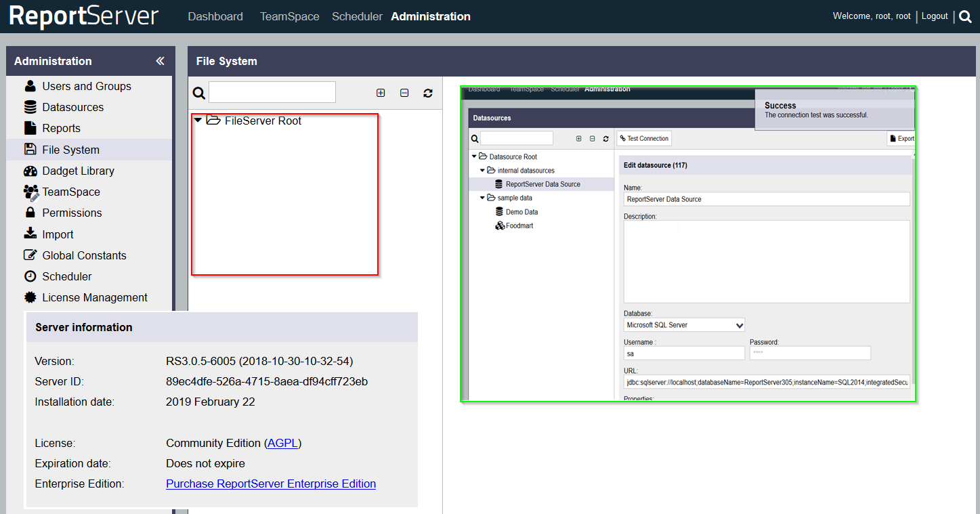Collapse the Administration panel with double chevron
The image size is (980, 514).
(x=160, y=61)
